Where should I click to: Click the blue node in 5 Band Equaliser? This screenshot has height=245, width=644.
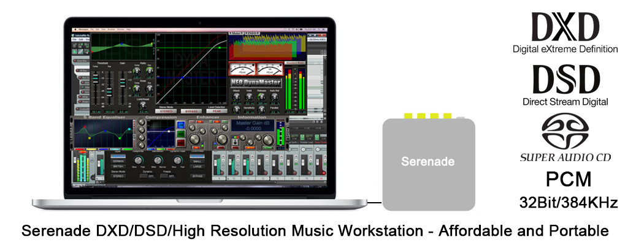click(x=105, y=131)
